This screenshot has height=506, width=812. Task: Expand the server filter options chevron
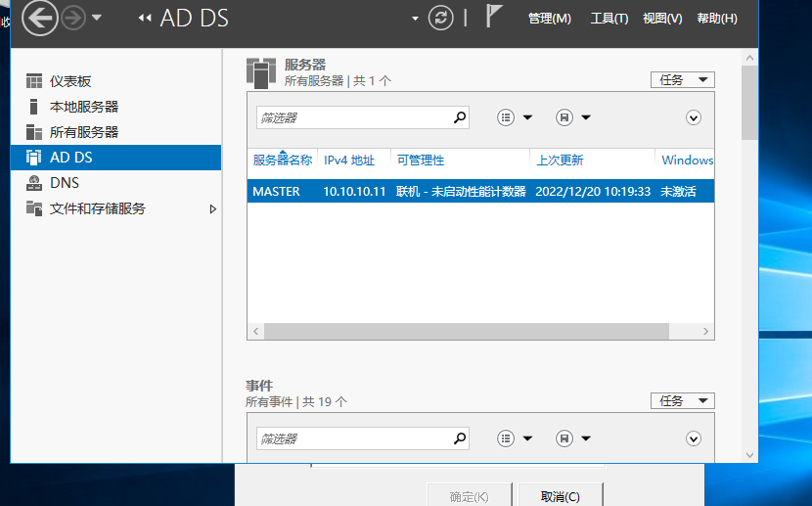pos(694,117)
